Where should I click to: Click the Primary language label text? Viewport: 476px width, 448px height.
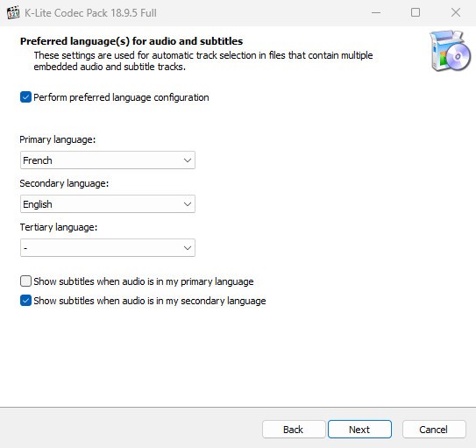(58, 139)
